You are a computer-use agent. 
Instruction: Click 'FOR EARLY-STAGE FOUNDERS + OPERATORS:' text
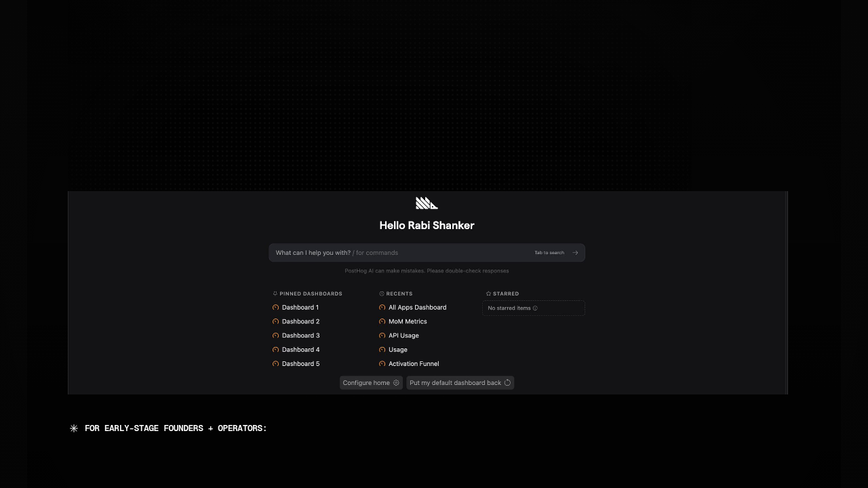pyautogui.click(x=176, y=428)
